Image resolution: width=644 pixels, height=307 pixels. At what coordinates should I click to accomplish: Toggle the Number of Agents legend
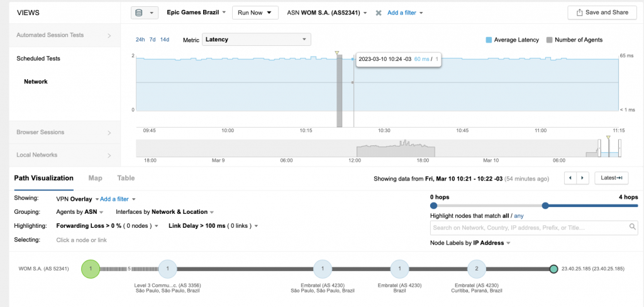tap(574, 40)
